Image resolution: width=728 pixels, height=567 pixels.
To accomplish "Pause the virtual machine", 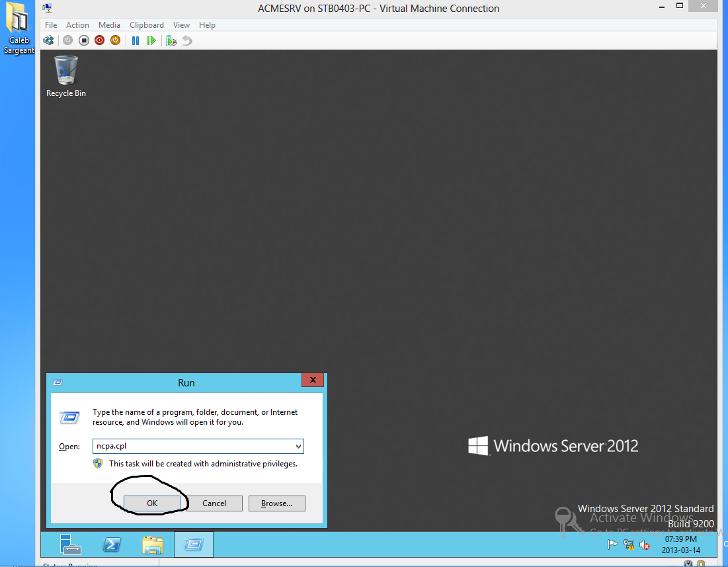I will click(135, 40).
